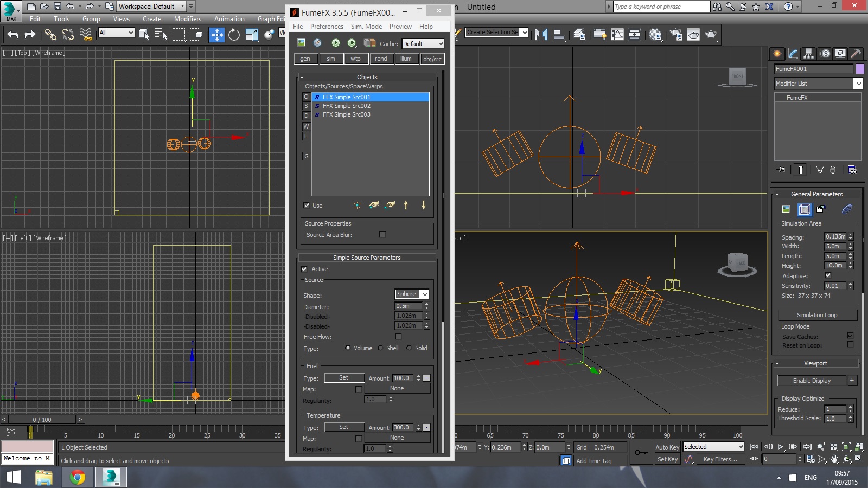Select the Rotate tool
868x488 pixels.
(x=234, y=35)
